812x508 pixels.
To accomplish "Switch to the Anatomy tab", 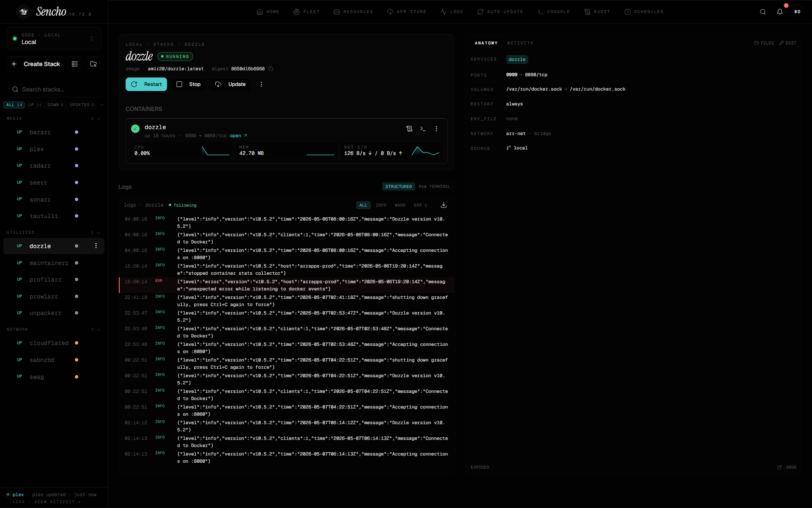I will coord(486,43).
